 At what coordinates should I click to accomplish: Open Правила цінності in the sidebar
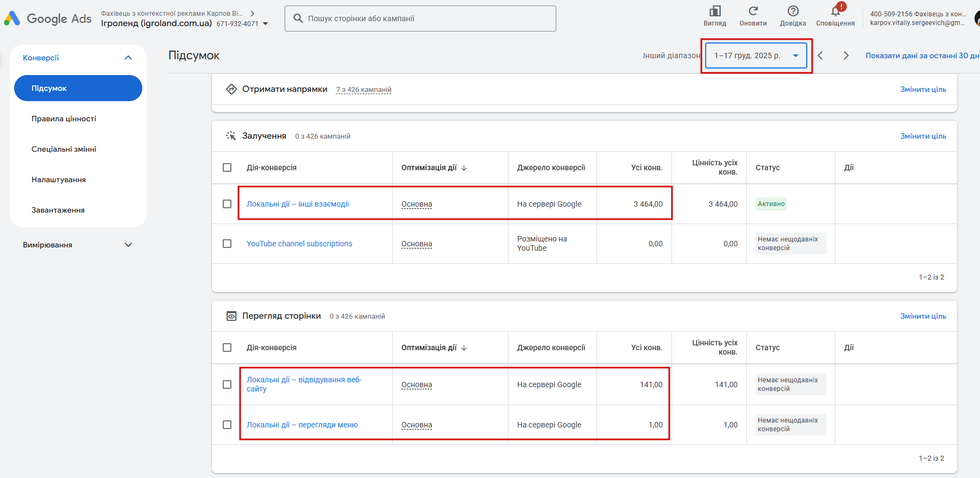64,119
